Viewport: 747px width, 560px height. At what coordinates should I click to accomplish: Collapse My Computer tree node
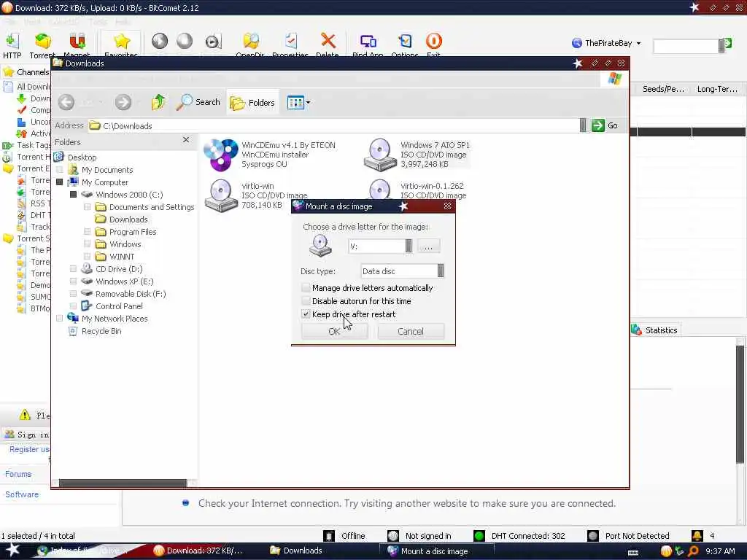point(60,182)
